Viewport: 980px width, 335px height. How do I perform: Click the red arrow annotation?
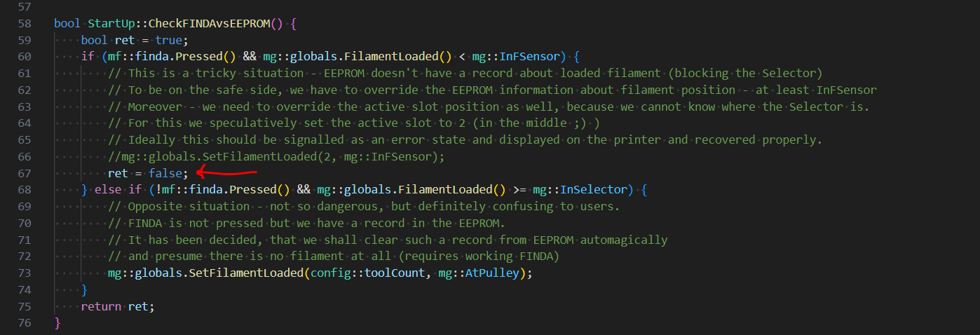[226, 172]
